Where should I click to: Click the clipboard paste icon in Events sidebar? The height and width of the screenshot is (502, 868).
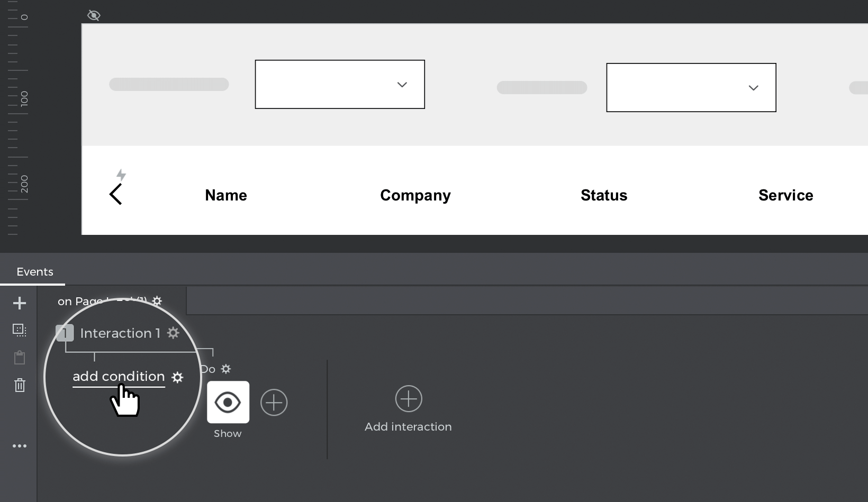pyautogui.click(x=20, y=358)
